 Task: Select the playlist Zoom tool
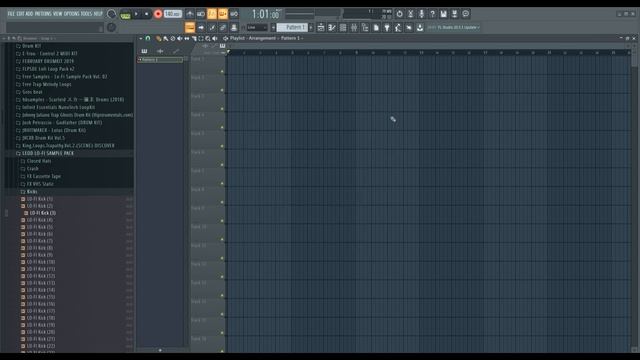point(208,38)
